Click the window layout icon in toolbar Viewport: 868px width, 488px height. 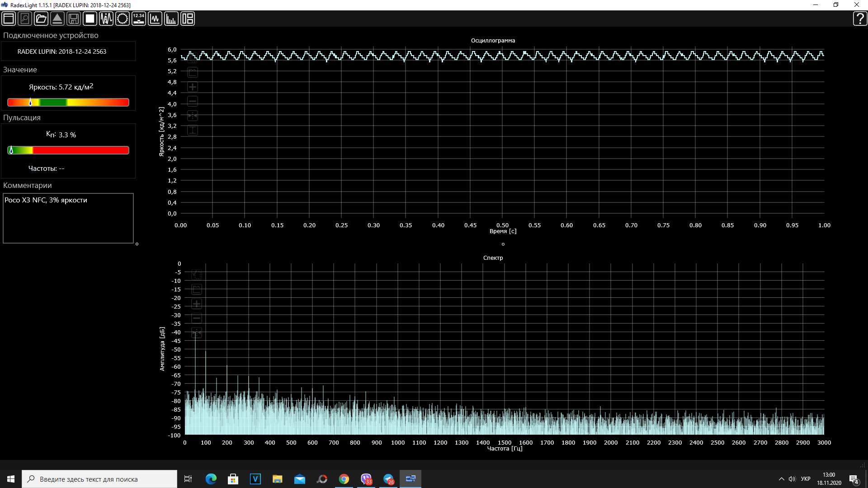(x=9, y=19)
